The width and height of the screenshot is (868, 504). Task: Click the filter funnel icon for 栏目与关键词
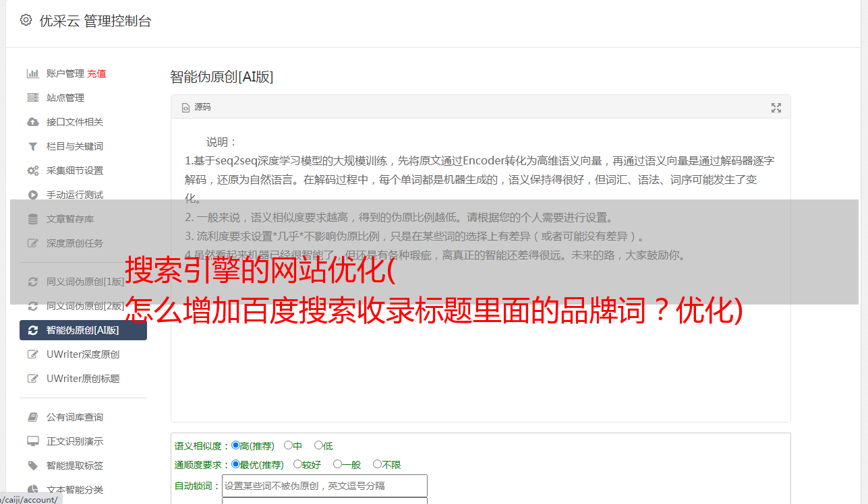(x=32, y=146)
